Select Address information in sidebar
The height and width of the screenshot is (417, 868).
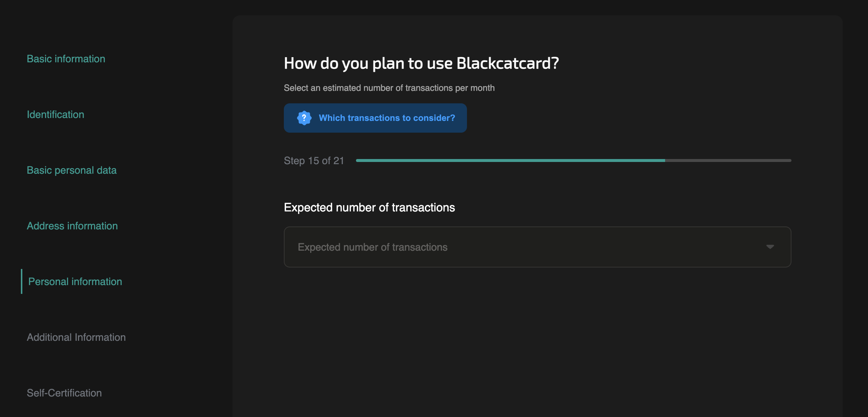coord(72,226)
